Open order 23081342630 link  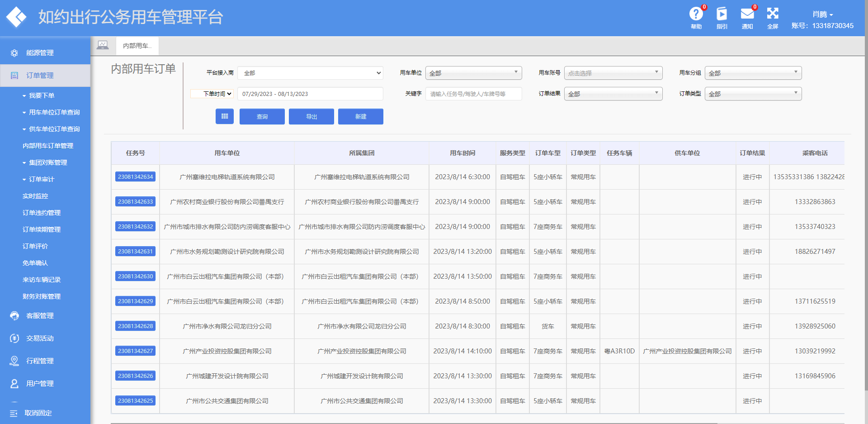point(136,276)
